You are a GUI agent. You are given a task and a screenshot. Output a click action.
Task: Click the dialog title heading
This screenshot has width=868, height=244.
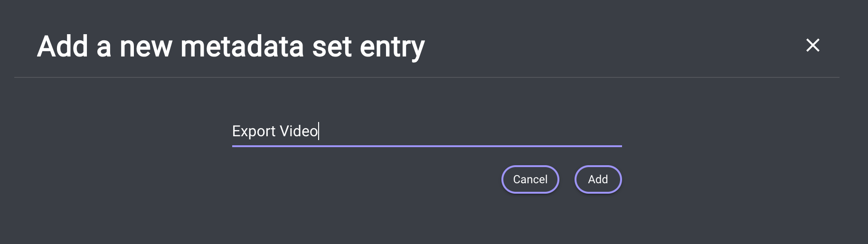tap(231, 47)
